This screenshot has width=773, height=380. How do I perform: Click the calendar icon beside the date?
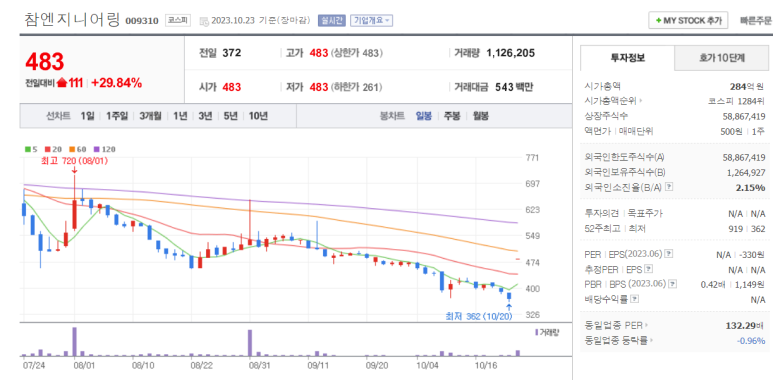[204, 21]
